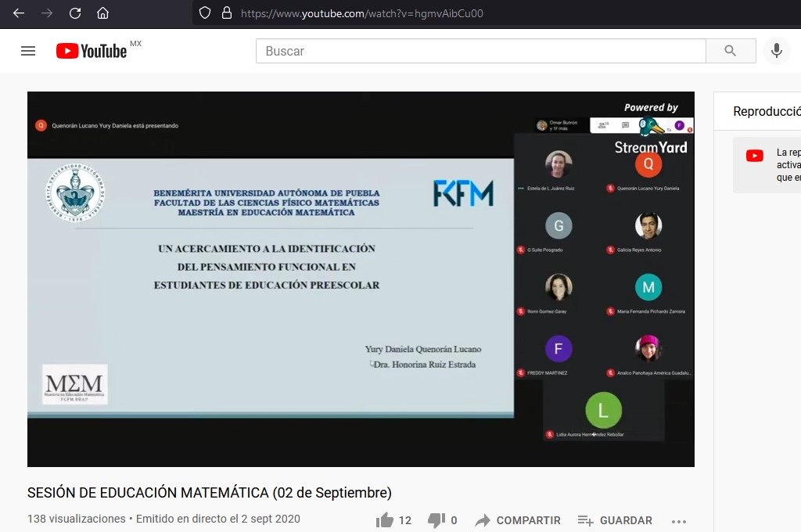The image size is (801, 532).
Task: Click 'BENEMÉRITA UNIVERSIDAD AUTÓNOMA DE PUEBLA' heading
Action: [x=267, y=193]
